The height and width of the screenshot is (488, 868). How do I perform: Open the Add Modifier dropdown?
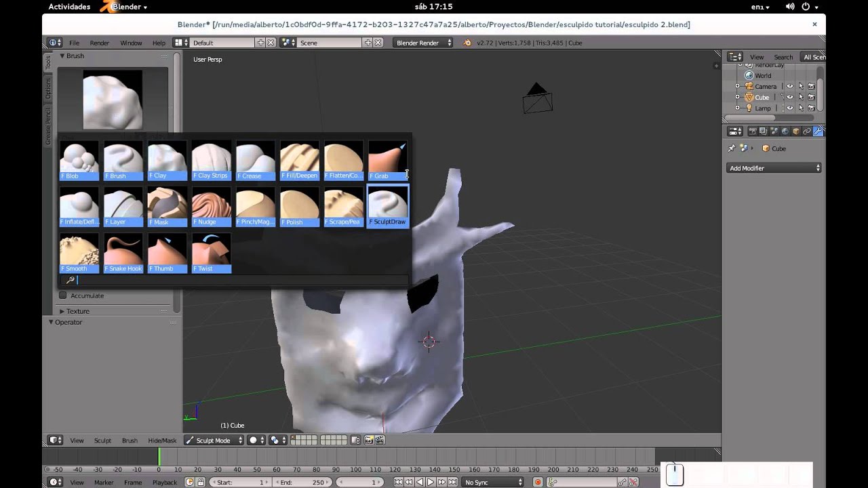pos(774,168)
